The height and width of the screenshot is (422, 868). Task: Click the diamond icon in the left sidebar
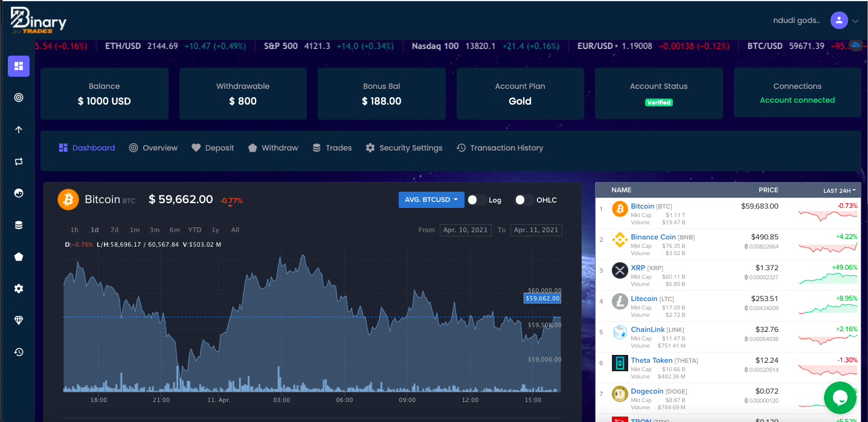point(19,320)
